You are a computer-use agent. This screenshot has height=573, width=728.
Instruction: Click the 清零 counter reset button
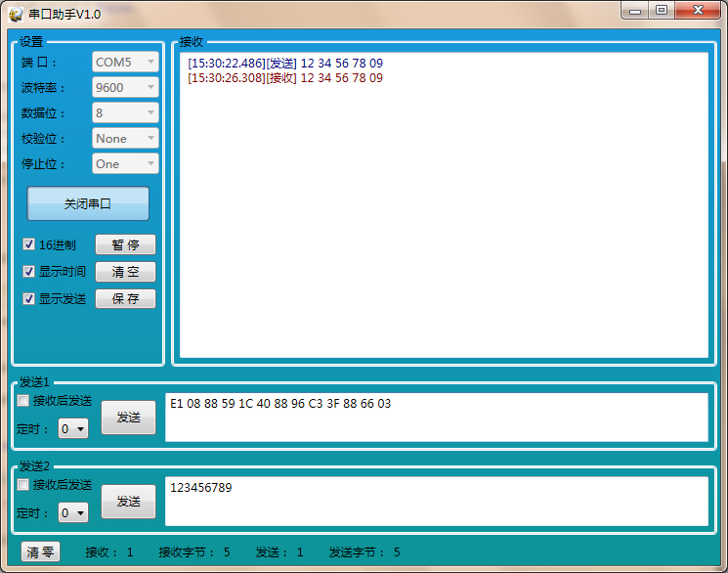pos(40,551)
